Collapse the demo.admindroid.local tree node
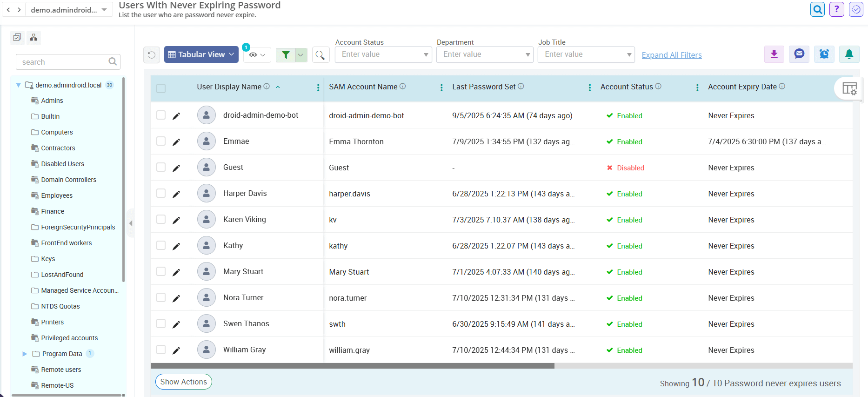 pyautogui.click(x=18, y=85)
